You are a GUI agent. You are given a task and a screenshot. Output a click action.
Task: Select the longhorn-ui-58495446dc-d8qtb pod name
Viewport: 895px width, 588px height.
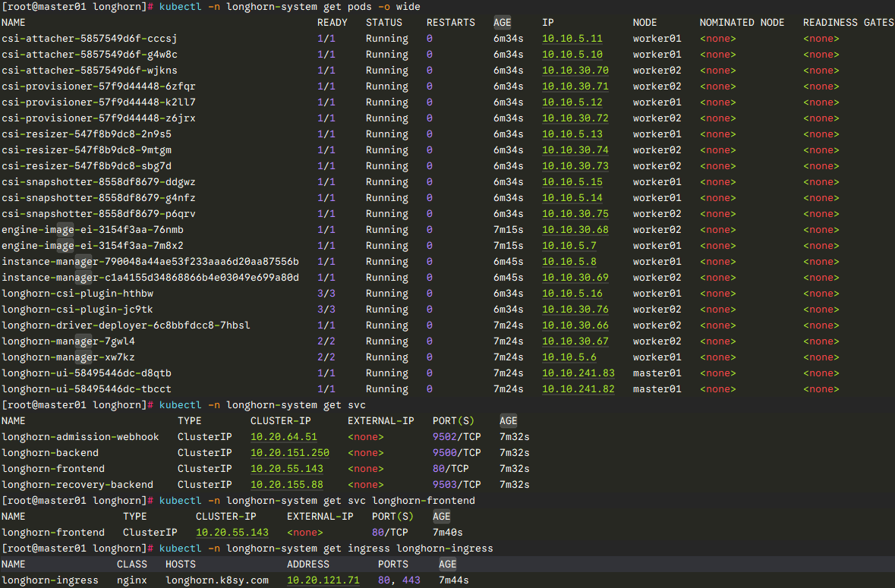coord(86,373)
